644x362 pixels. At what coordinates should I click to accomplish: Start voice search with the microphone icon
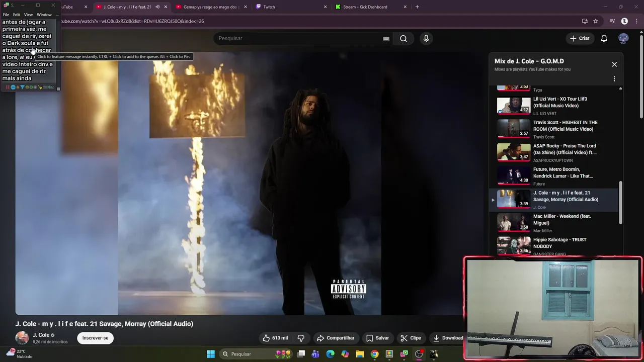(x=426, y=39)
